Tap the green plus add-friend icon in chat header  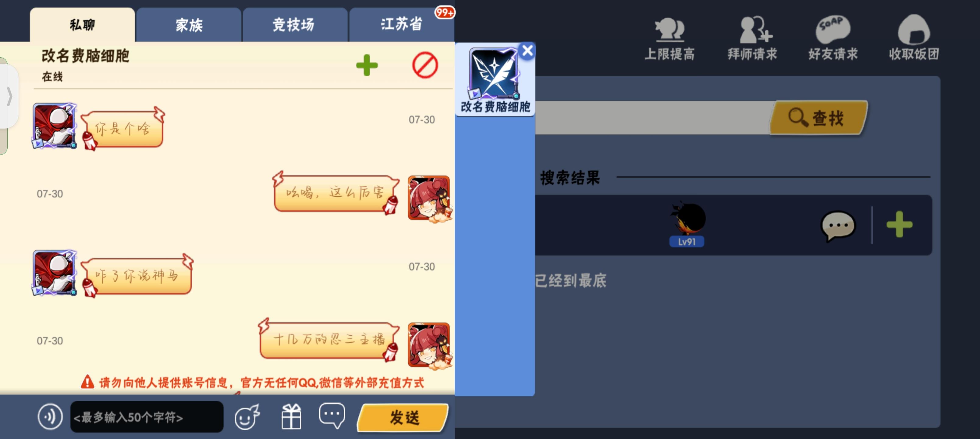point(367,65)
